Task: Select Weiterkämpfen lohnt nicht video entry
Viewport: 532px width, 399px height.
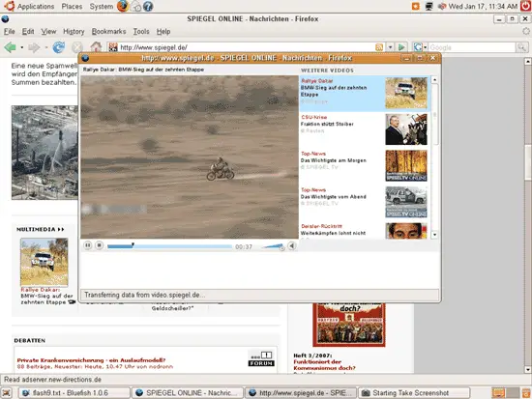Action: (x=365, y=231)
